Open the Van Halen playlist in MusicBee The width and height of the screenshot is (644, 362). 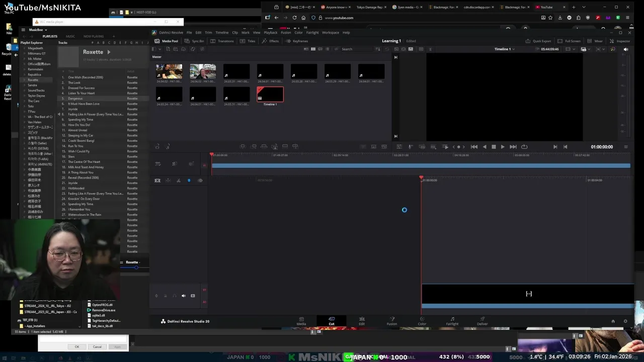click(35, 122)
